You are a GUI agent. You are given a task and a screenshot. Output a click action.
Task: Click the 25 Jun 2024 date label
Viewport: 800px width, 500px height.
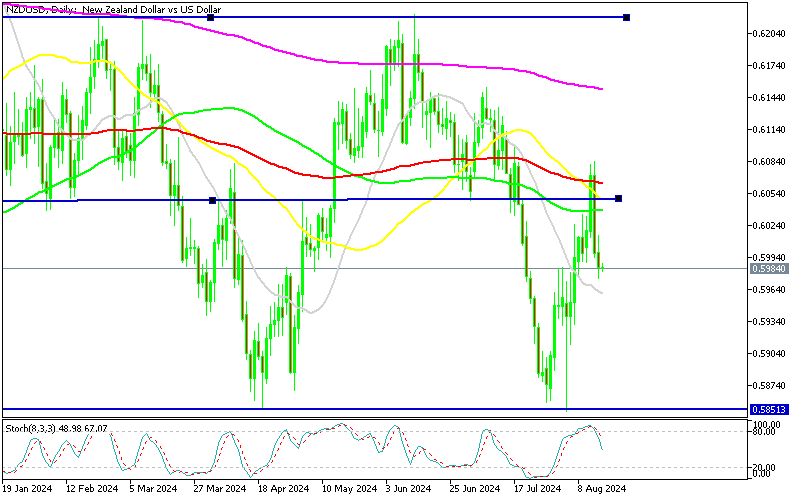point(475,489)
